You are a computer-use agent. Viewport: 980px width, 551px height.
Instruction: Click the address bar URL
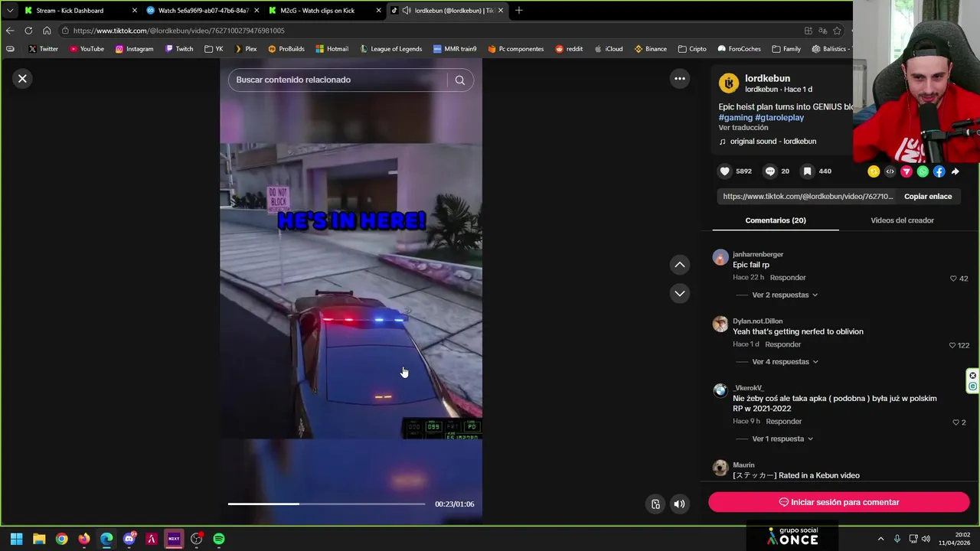pyautogui.click(x=179, y=31)
